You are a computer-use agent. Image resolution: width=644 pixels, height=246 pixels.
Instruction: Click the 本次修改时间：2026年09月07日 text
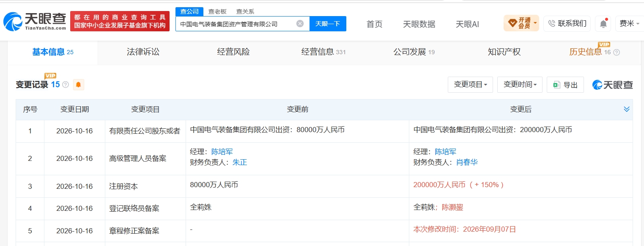click(x=465, y=229)
